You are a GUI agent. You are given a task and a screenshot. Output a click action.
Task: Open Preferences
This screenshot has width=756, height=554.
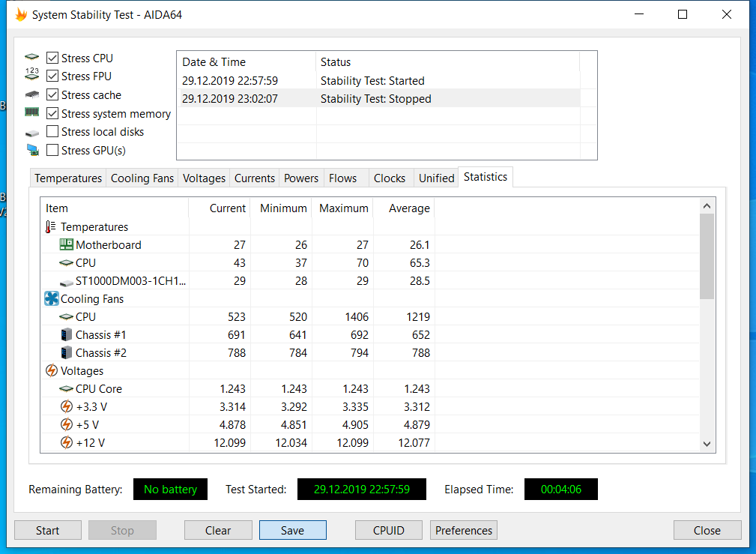coord(464,530)
